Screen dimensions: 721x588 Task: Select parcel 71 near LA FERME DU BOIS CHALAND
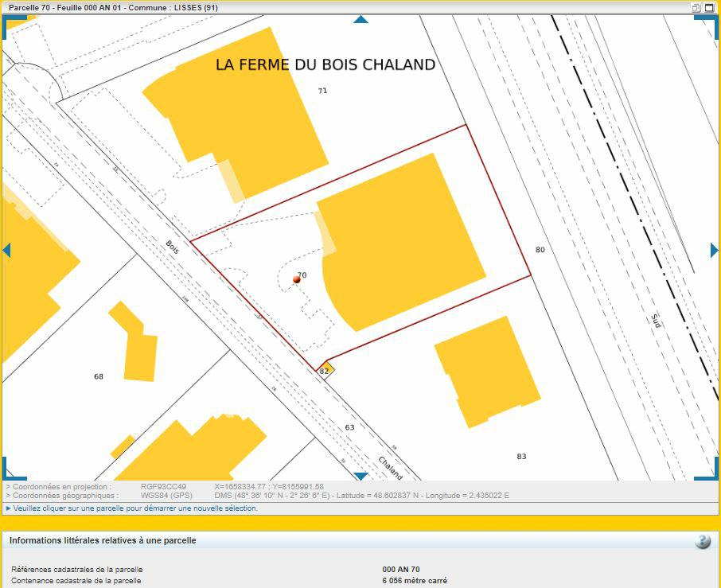322,90
